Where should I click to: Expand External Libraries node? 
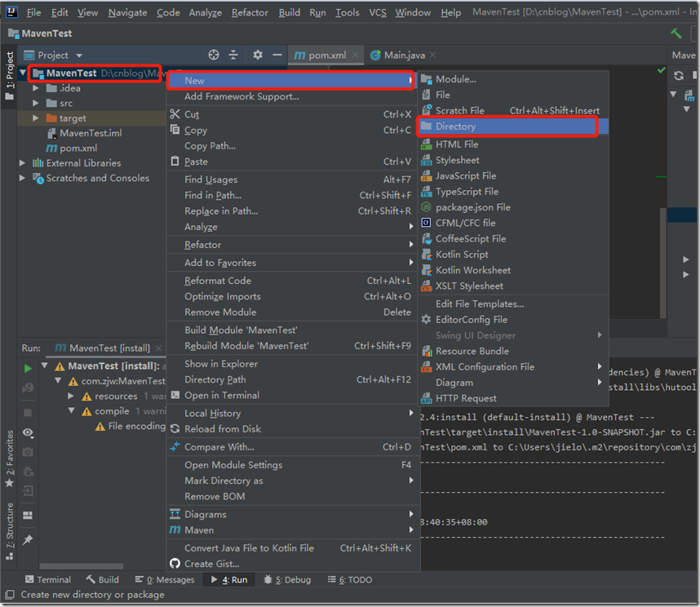[22, 163]
